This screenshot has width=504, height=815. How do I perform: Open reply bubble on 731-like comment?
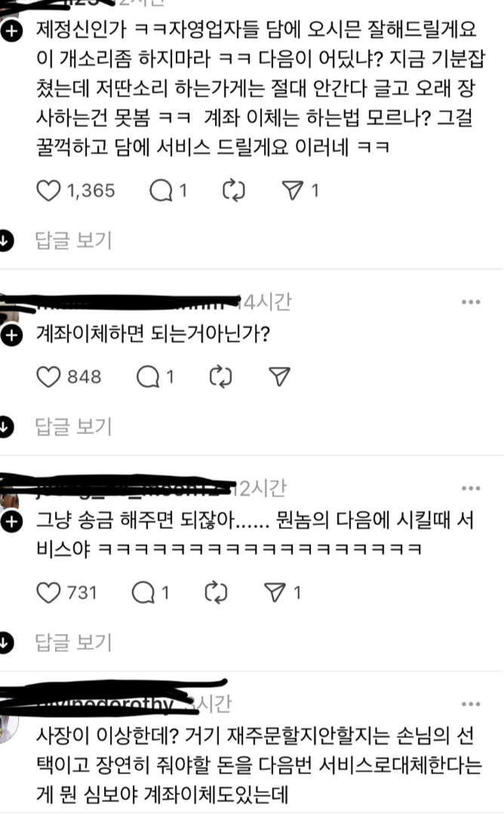[x=143, y=592]
